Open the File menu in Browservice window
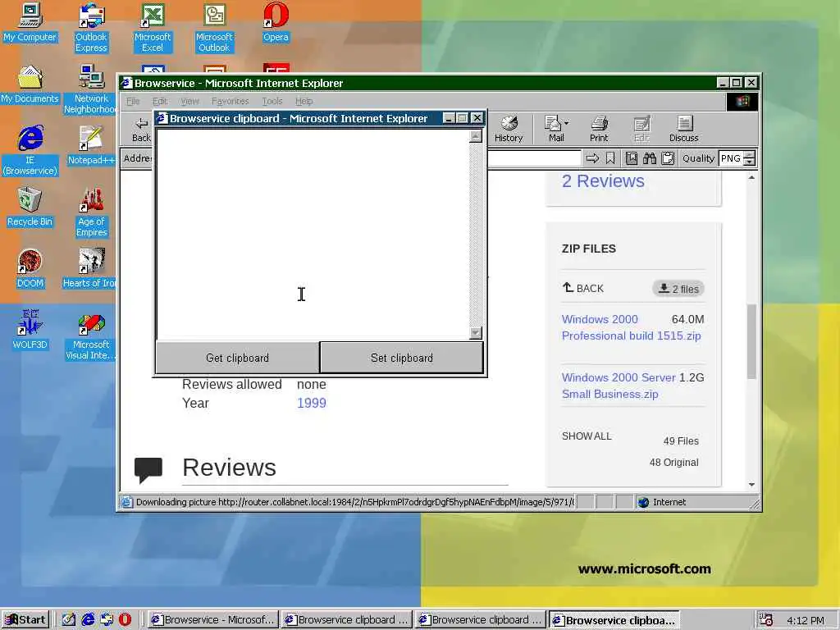The height and width of the screenshot is (630, 840). (x=133, y=101)
